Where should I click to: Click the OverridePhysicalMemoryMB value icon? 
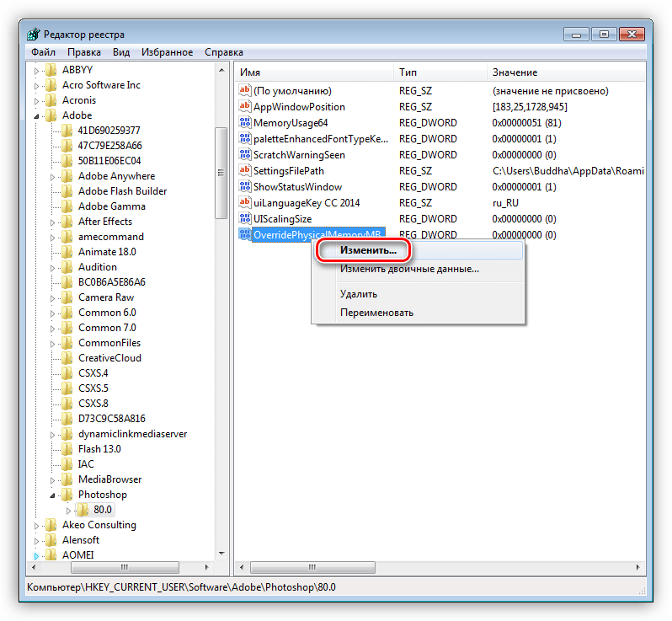[x=245, y=234]
